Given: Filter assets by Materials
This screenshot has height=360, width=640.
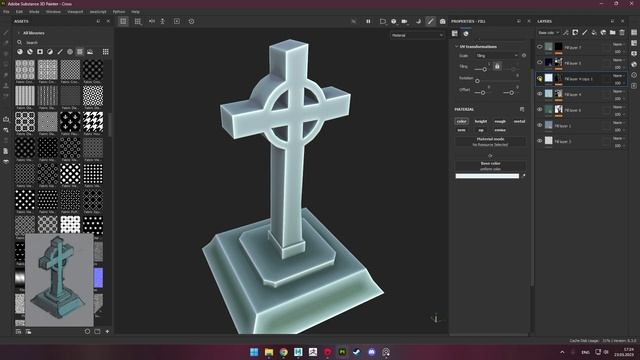Looking at the screenshot, I should coord(20,52).
